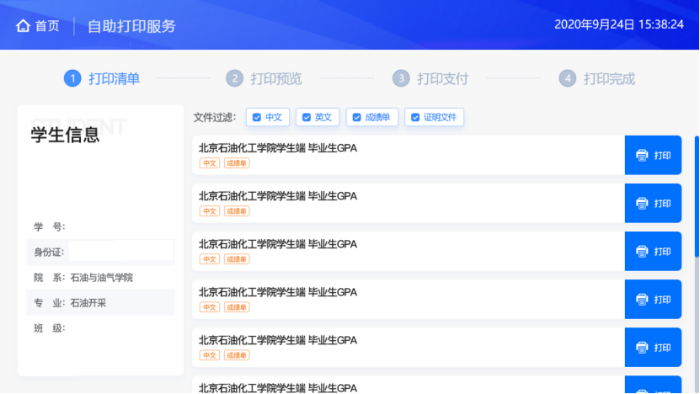This screenshot has height=394, width=700.
Task: Click the 身份证 ID number field
Action: [121, 251]
